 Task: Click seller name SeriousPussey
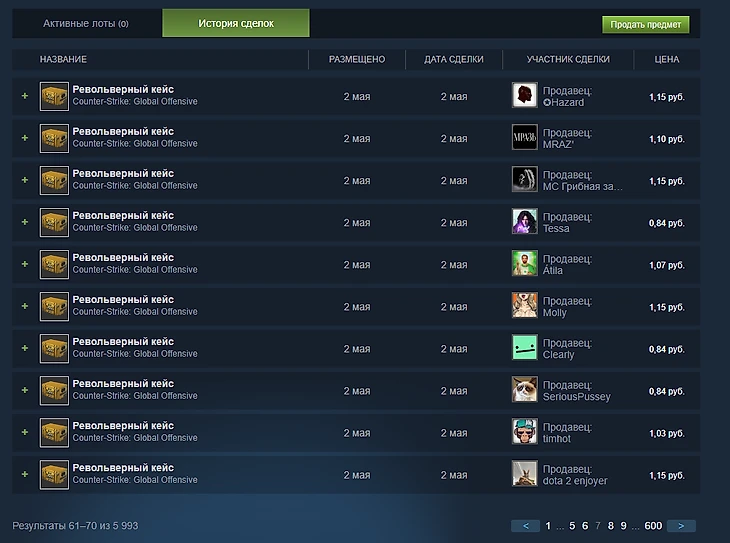click(x=577, y=397)
